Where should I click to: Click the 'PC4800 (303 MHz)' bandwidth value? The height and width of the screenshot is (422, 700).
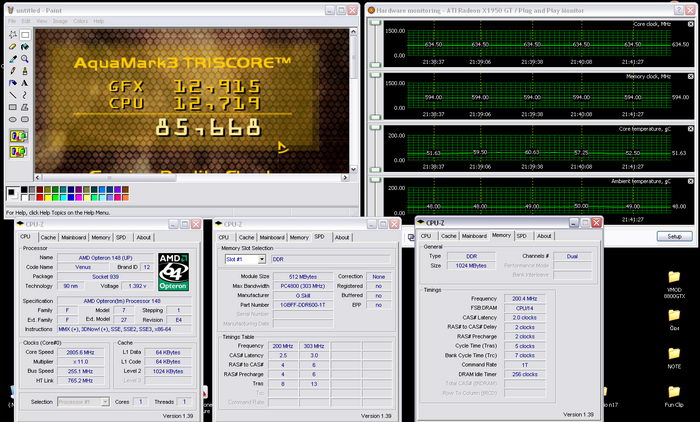coord(303,286)
